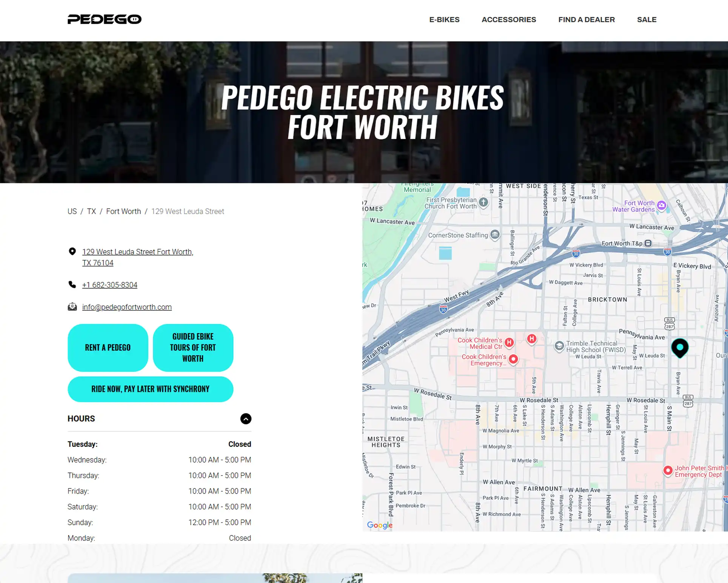The width and height of the screenshot is (728, 583).
Task: Click Fort Worth Water Gardens map marker
Action: (661, 206)
